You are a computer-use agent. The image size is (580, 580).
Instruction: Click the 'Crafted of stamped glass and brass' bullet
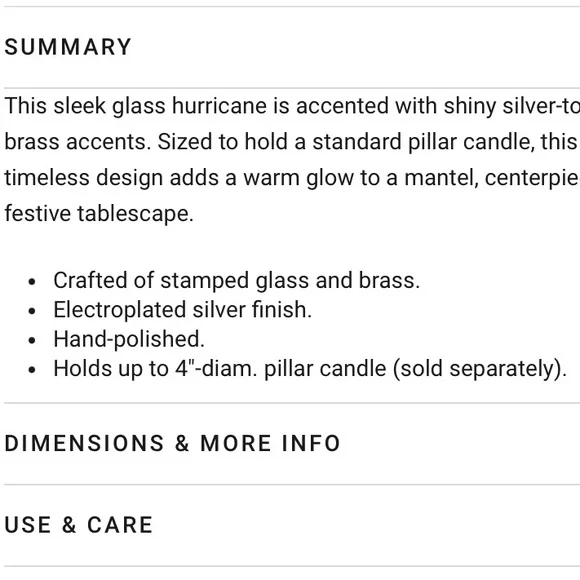[237, 280]
